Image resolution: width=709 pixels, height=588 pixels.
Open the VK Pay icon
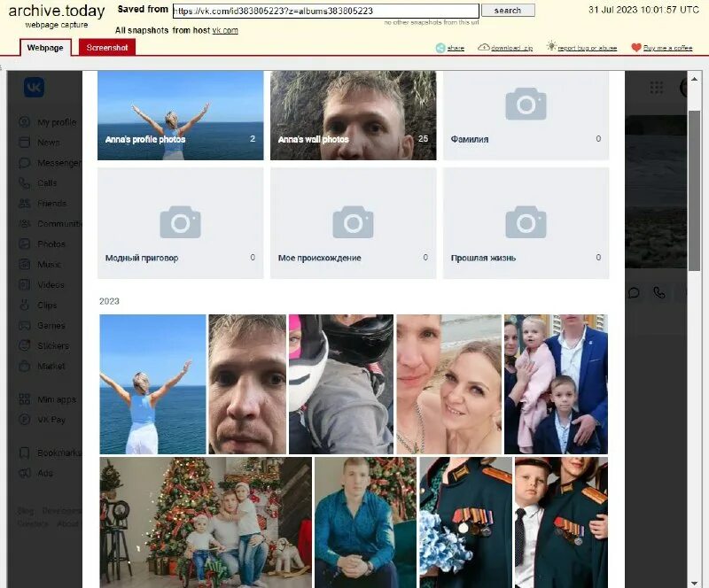tap(25, 420)
